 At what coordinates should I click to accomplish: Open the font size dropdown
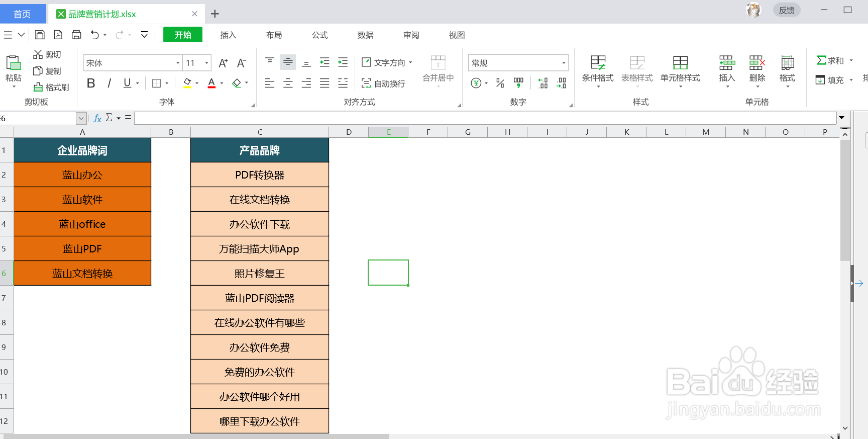[x=206, y=63]
